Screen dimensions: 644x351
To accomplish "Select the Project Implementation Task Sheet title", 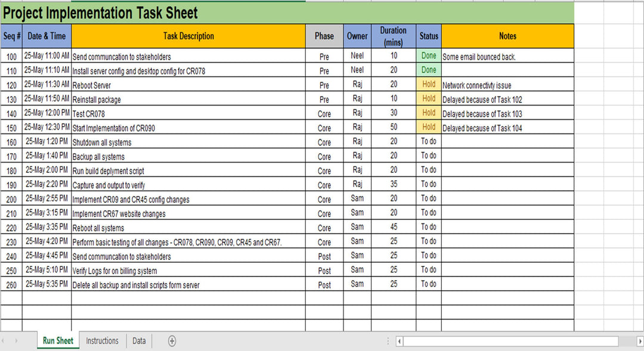I will pos(101,13).
